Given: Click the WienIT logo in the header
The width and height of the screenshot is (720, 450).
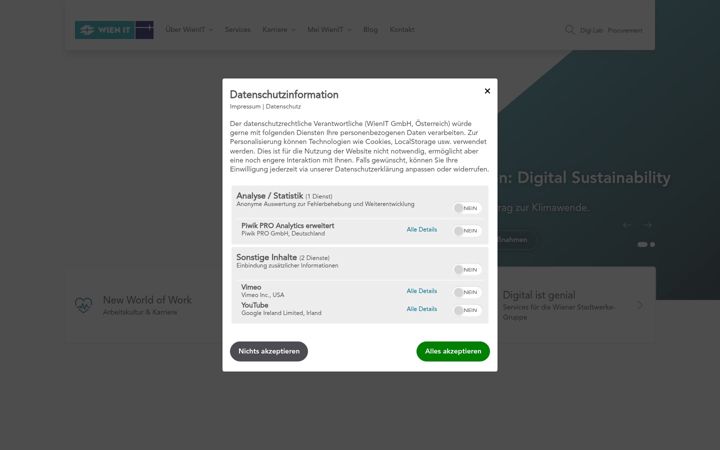Looking at the screenshot, I should coord(114,30).
